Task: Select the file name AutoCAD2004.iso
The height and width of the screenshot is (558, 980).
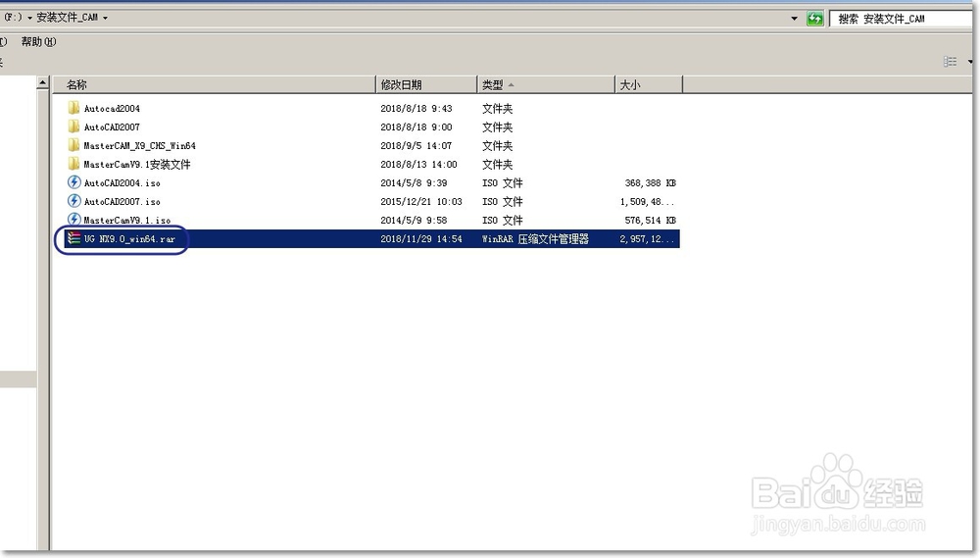Action: [122, 183]
